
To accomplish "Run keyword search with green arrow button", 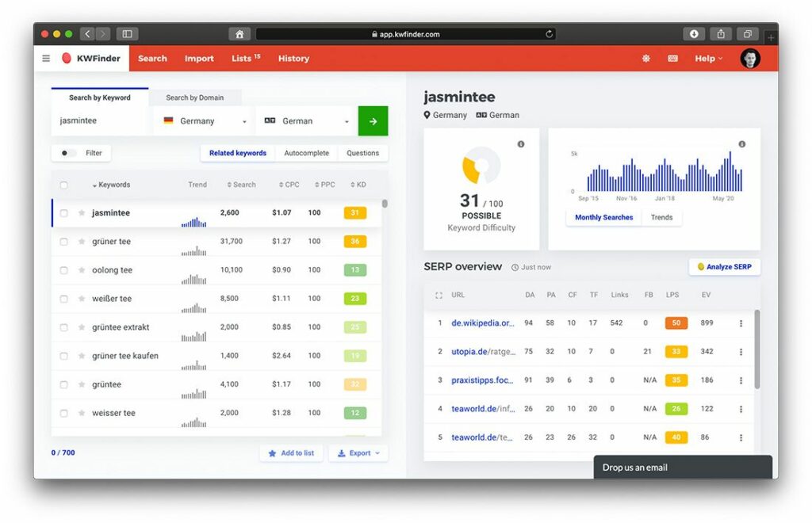I will [373, 120].
